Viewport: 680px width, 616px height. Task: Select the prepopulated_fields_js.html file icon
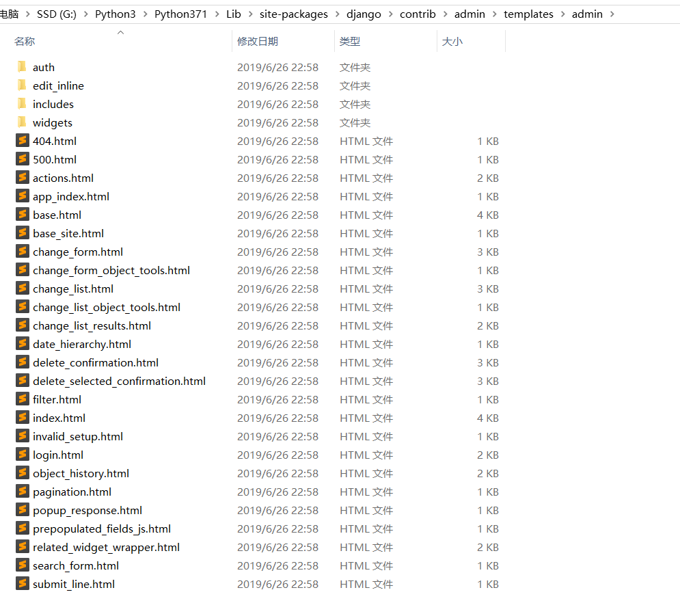click(23, 528)
